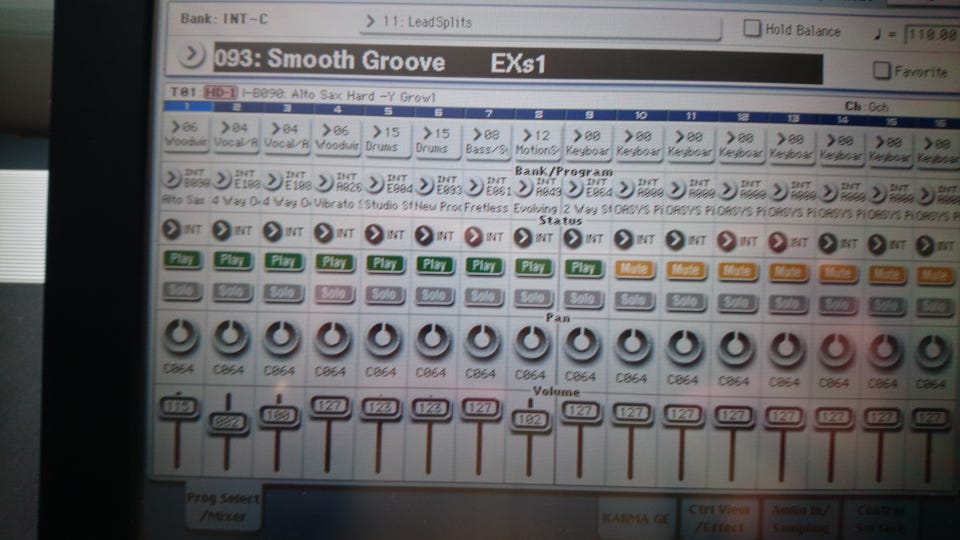Select timbre 3 pan knob C064

(281, 337)
